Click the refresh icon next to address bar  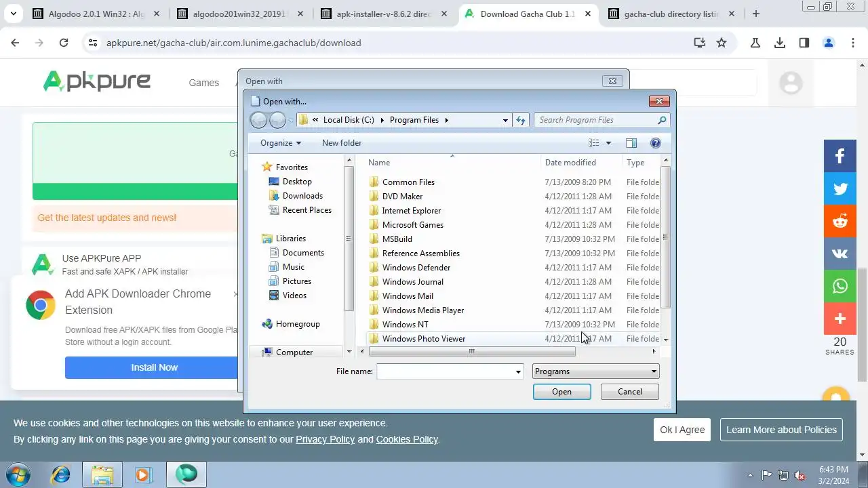(521, 120)
